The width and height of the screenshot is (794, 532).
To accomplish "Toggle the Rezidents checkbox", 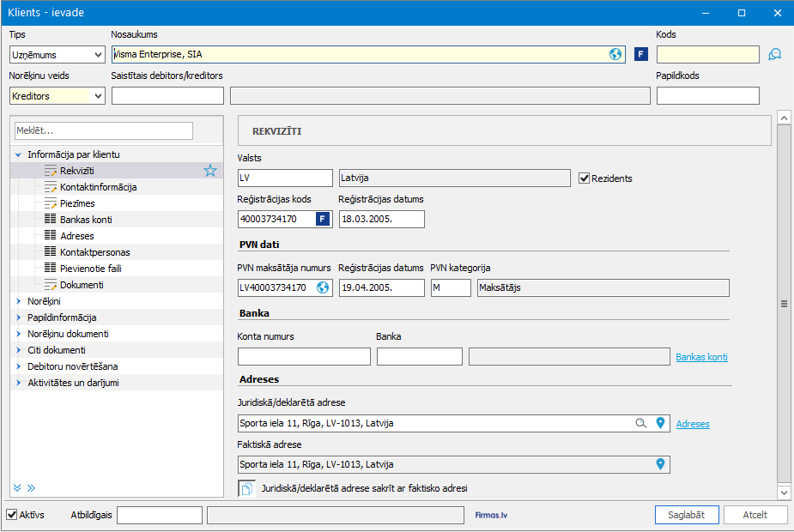I will [x=585, y=178].
